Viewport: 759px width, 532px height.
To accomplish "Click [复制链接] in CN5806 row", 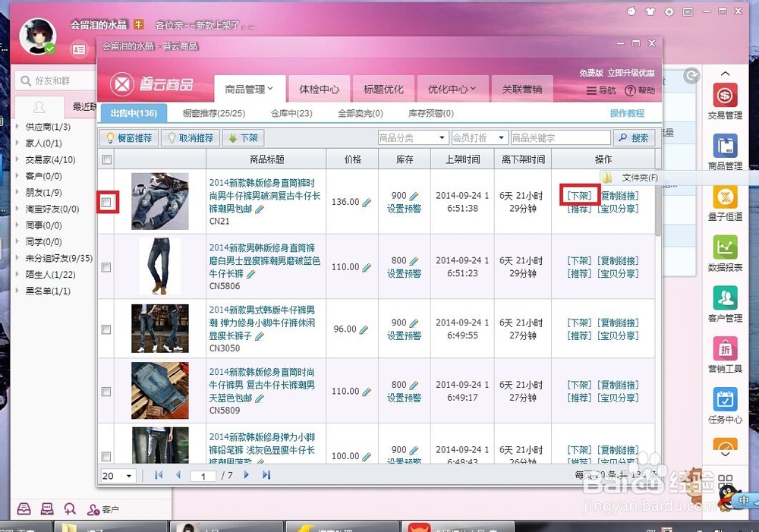I will point(618,260).
